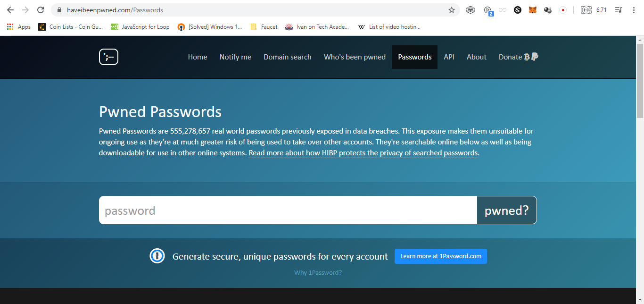644x304 pixels.
Task: Open the Why 1Password? link
Action: (x=318, y=272)
